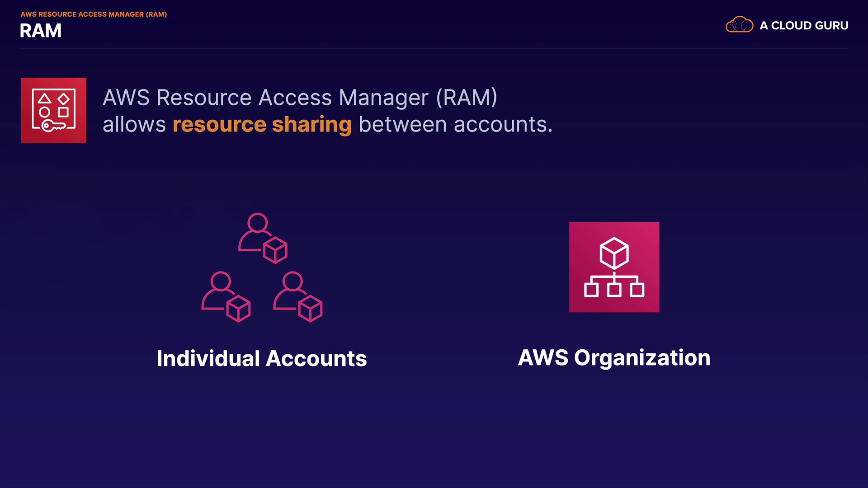This screenshot has height=488, width=868.
Task: Click the orange "resource sharing" text
Action: pyautogui.click(x=262, y=125)
